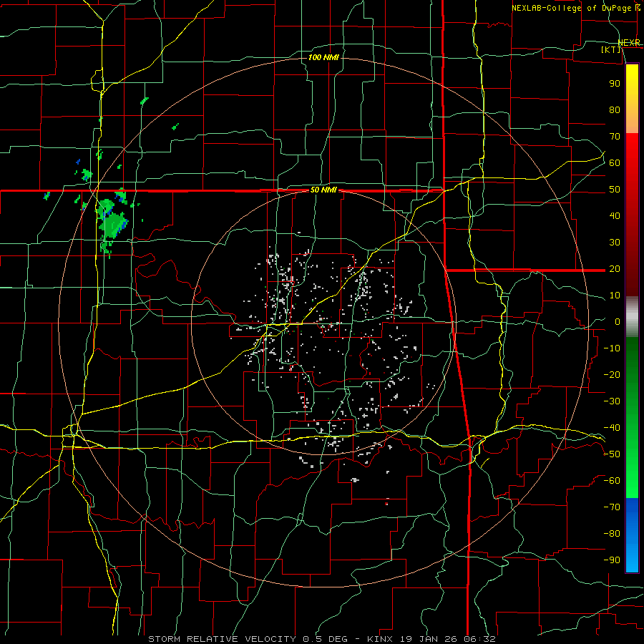The image size is (644, 644).
Task: Click the blue bottom segment of the color bar
Action: click(632, 535)
